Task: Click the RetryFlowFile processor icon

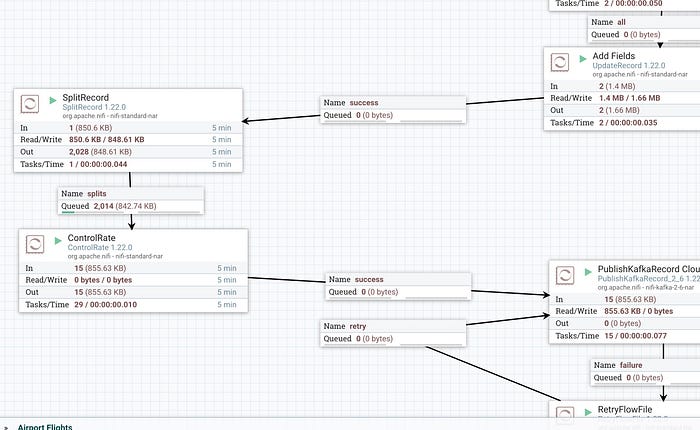Action: [565, 412]
